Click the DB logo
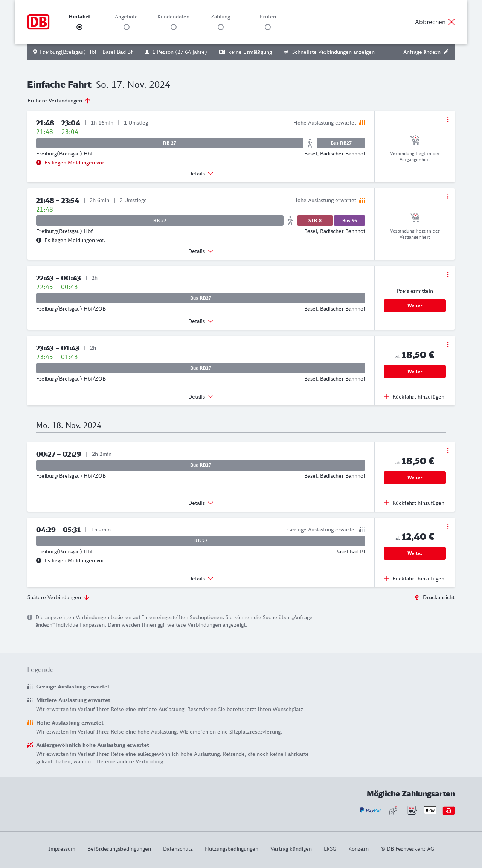Image resolution: width=482 pixels, height=868 pixels. click(38, 22)
